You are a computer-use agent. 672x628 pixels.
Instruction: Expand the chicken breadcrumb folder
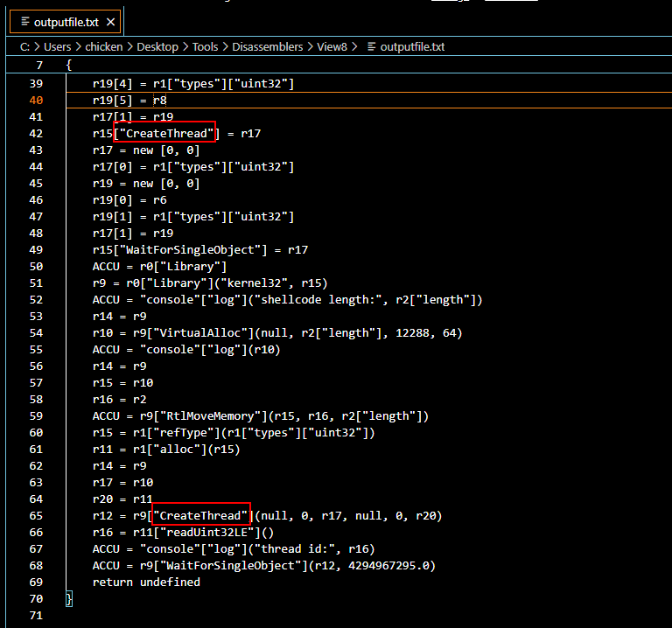click(109, 46)
